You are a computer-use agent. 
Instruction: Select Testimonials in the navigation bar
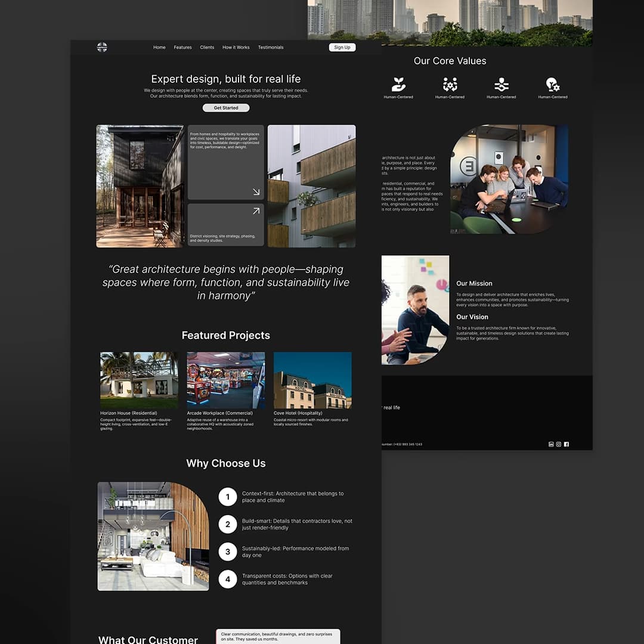point(271,47)
